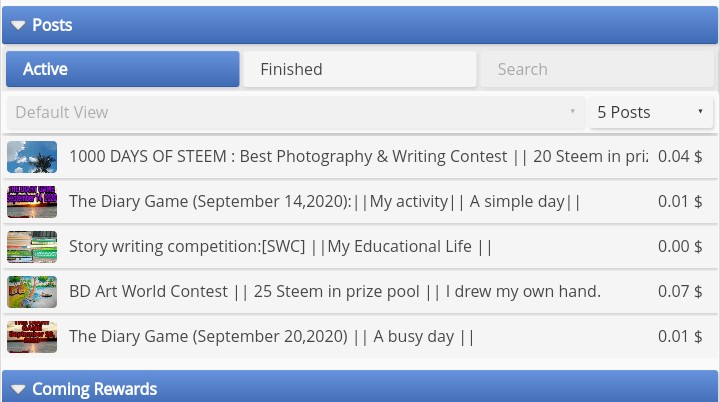Open the 5 Posts count dropdown
This screenshot has width=720, height=402.
point(651,112)
